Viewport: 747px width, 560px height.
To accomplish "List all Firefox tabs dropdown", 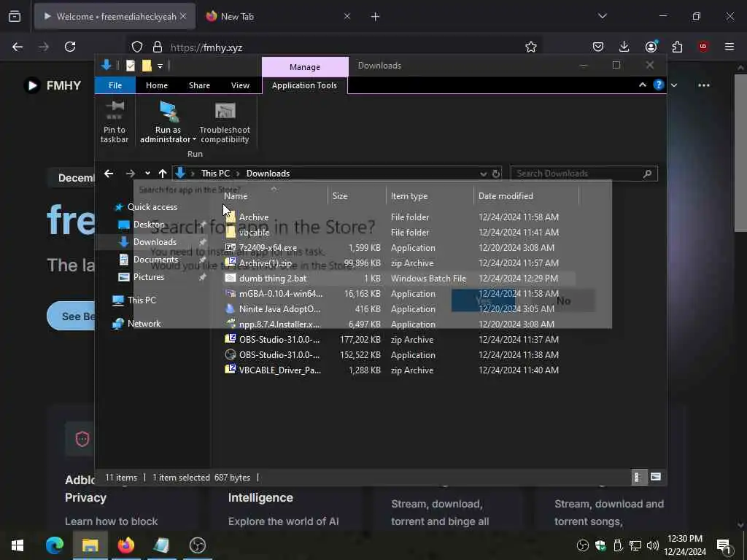I will pyautogui.click(x=602, y=16).
